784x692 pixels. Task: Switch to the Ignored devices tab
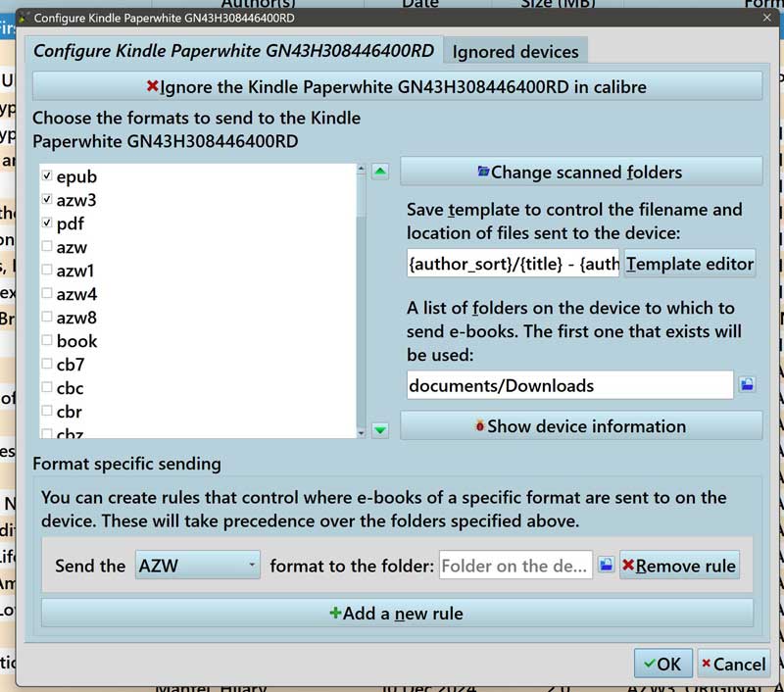tap(515, 52)
